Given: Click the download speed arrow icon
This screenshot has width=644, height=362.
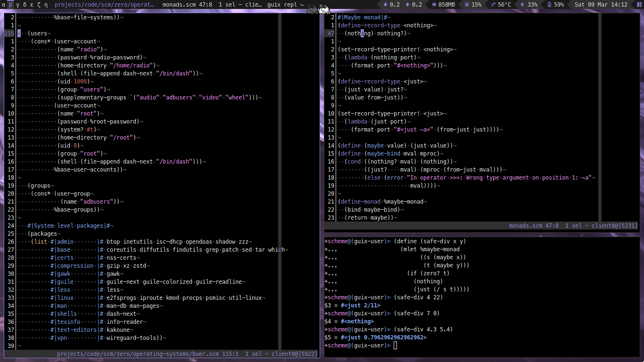Looking at the screenshot, I should point(385,5).
